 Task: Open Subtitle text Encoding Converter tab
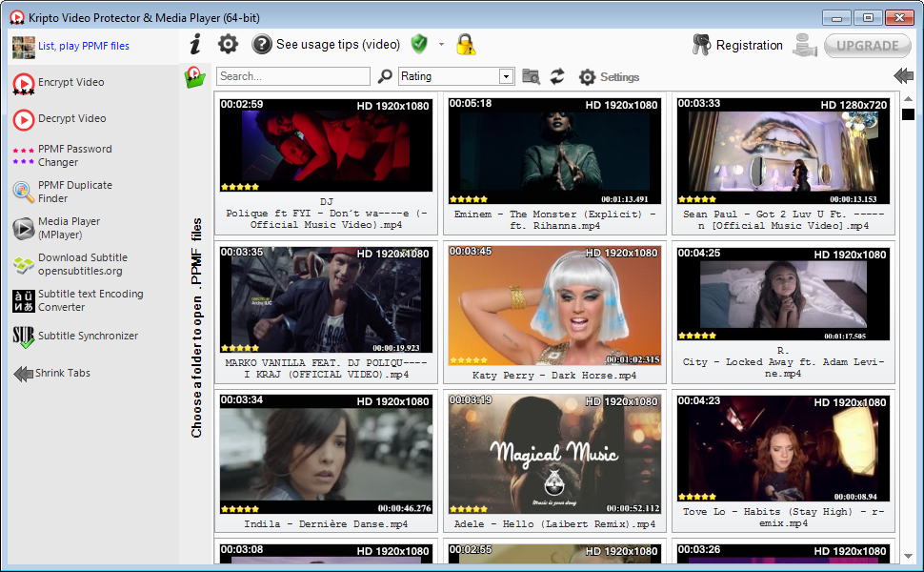[x=93, y=300]
